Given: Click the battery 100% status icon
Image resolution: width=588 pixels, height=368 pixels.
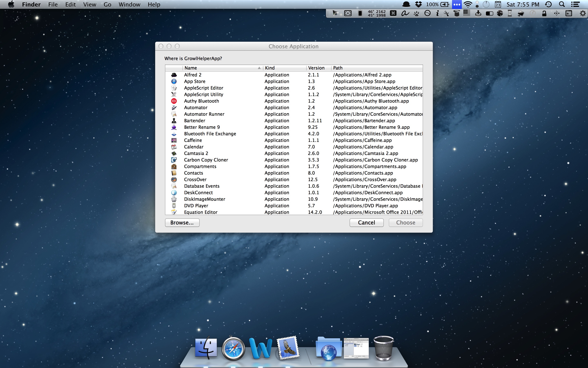Looking at the screenshot, I should point(438,4).
